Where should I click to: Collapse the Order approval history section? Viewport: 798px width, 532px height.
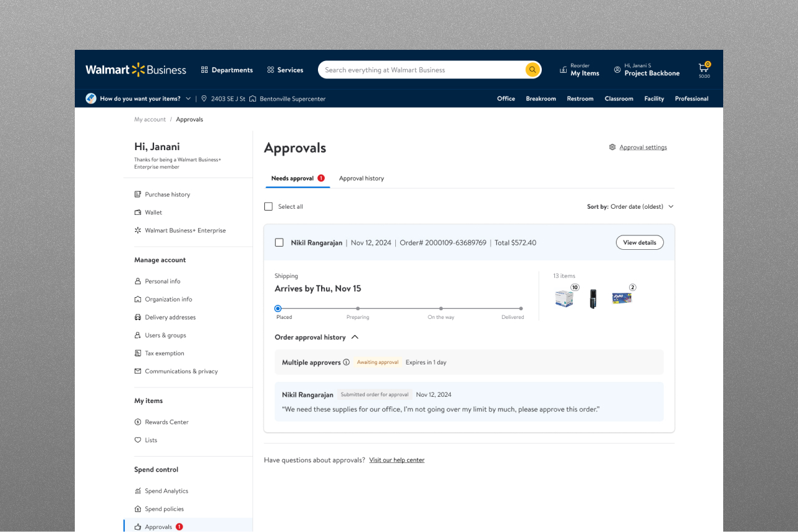point(355,337)
